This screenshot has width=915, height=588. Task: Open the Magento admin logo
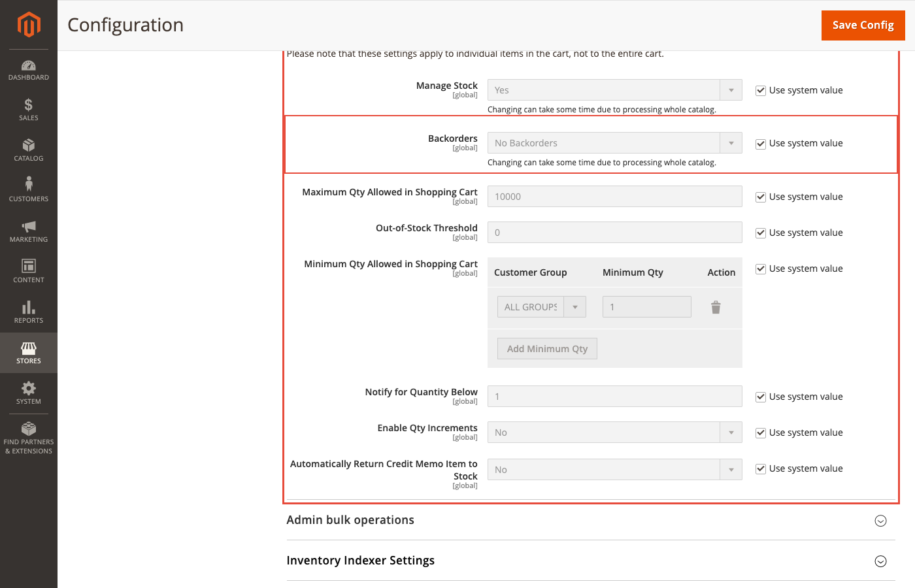pyautogui.click(x=28, y=25)
